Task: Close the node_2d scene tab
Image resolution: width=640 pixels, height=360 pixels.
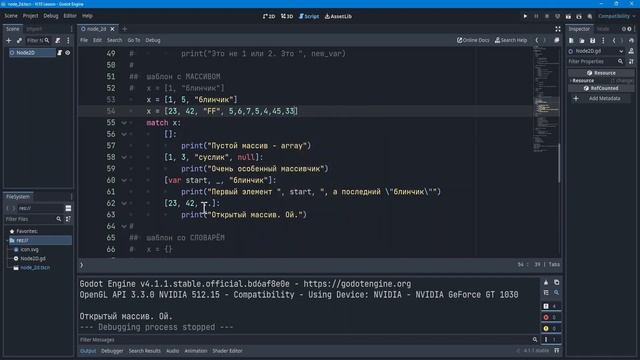Action: click(x=112, y=29)
